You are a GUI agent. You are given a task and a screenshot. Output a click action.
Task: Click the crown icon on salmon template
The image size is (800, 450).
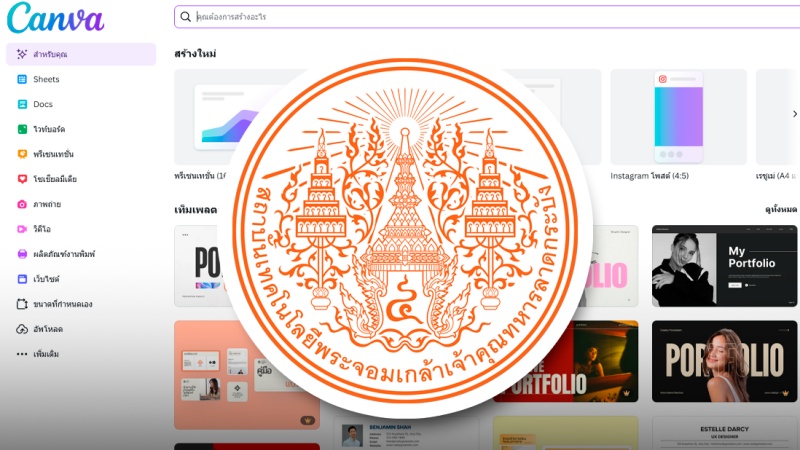point(307,420)
